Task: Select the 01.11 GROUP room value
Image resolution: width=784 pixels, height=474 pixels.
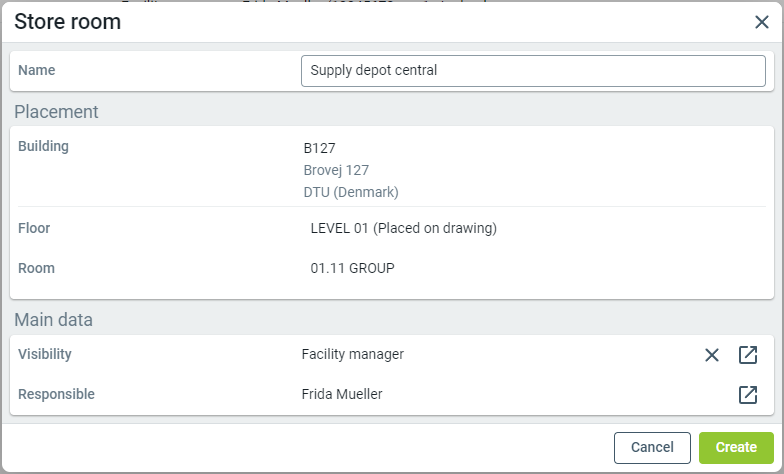Action: (x=353, y=268)
